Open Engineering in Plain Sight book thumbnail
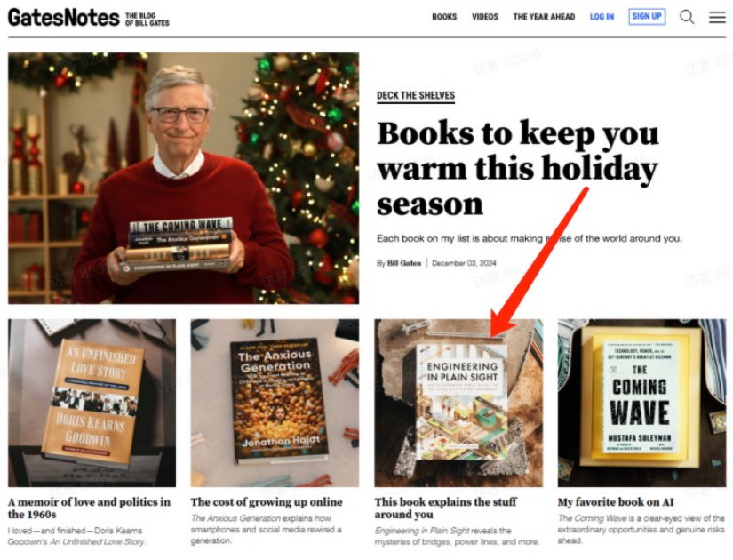Viewport: 733px width, 560px height. (x=458, y=403)
